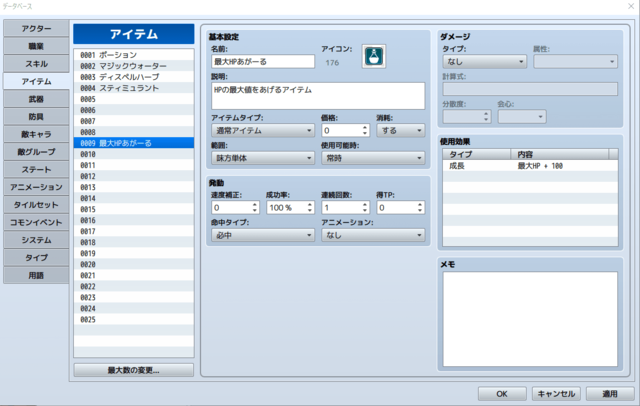Open the 用語 tab
This screenshot has height=406, width=640.
tap(36, 275)
